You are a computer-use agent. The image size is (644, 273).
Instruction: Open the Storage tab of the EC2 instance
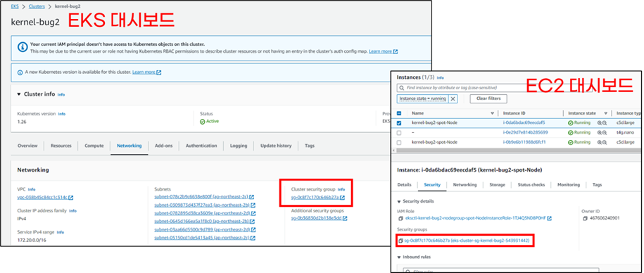497,185
